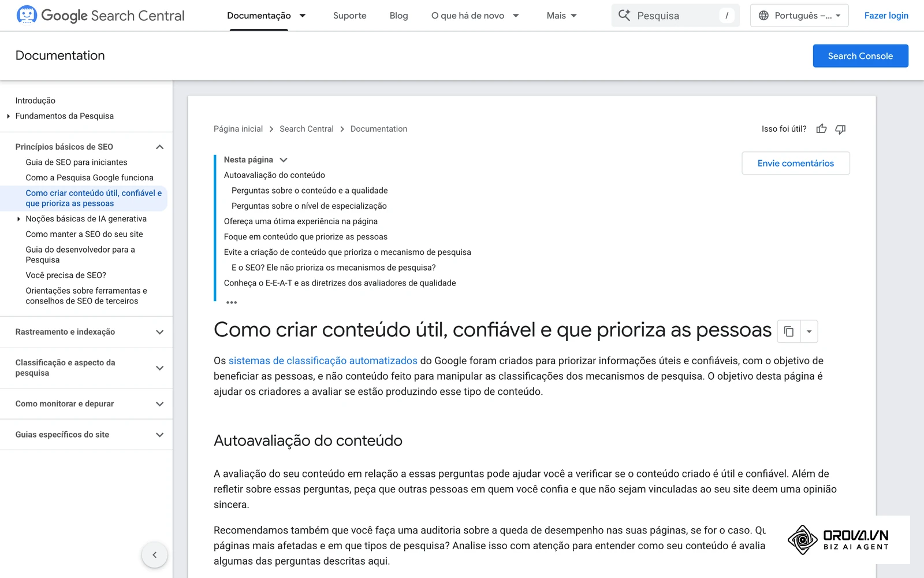Screen dimensions: 924x578
Task: Open Introdução in sidebar
Action: click(35, 101)
